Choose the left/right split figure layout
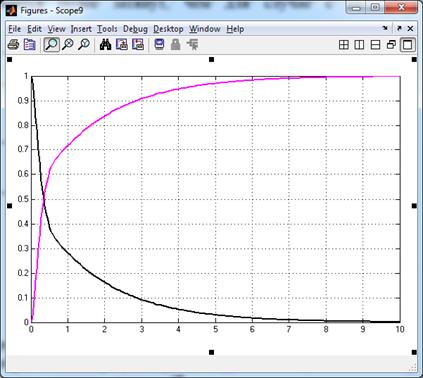Viewport: 423px width, 378px height. pos(359,45)
